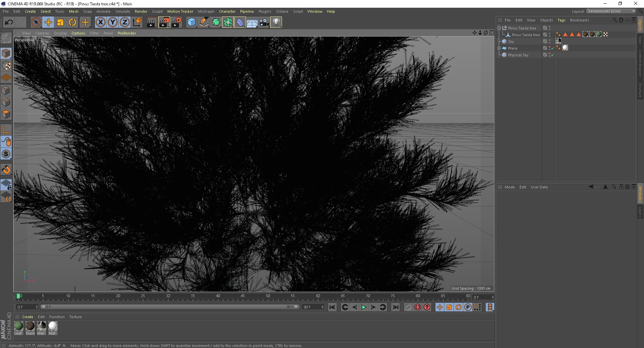Select Polygons mode icon
Screen dimensions: 644x348
pos(6,114)
